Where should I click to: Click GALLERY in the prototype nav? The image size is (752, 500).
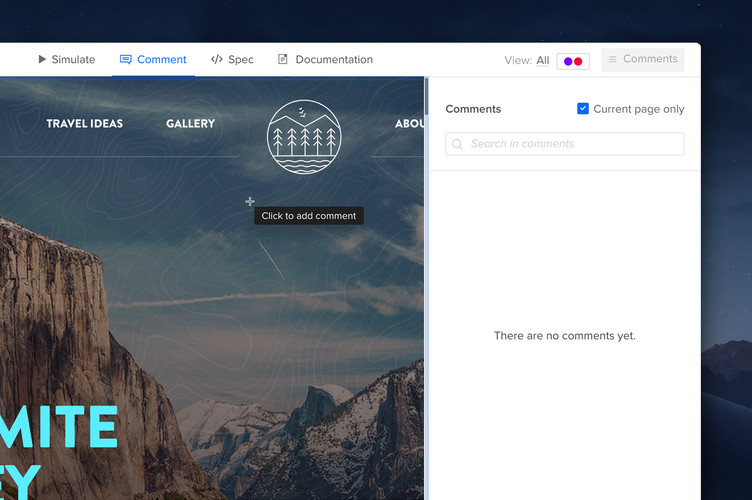point(190,124)
